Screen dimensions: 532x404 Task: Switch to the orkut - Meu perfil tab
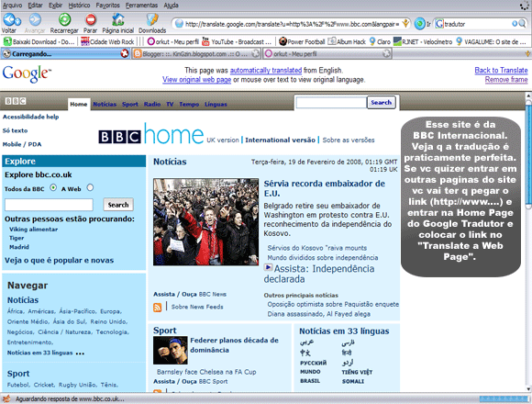click(x=327, y=53)
